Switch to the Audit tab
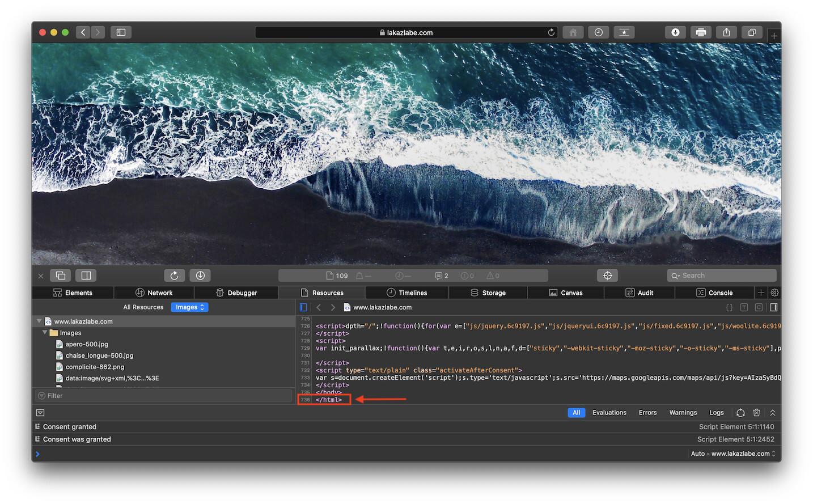 (640, 293)
